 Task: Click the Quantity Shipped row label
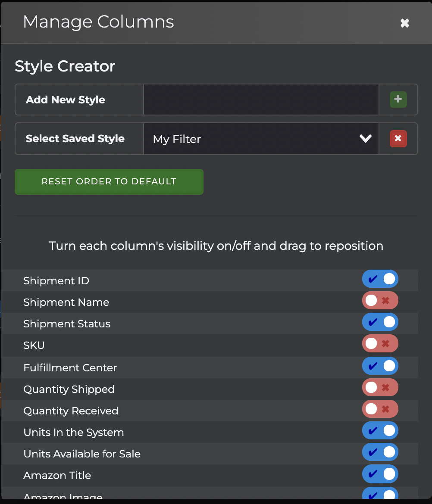click(x=69, y=389)
